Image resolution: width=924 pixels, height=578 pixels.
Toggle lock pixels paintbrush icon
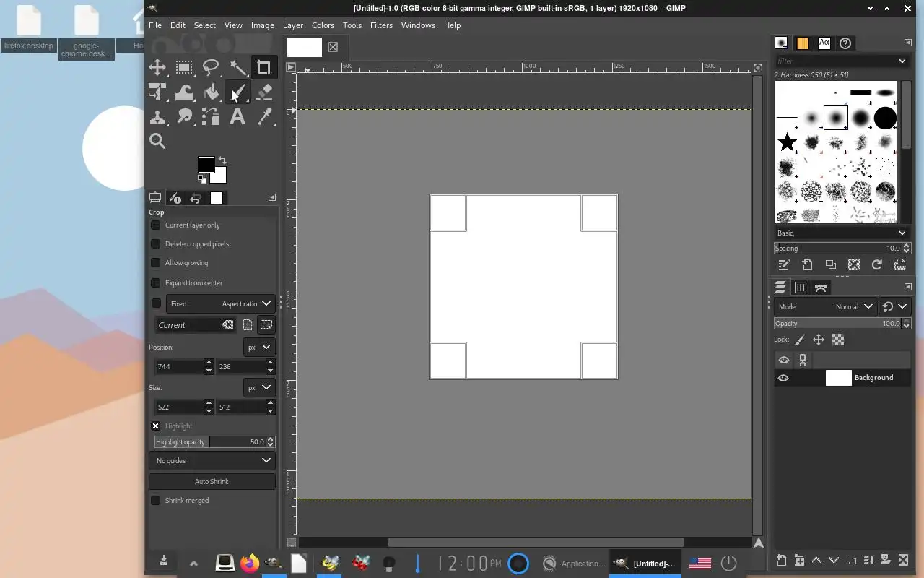click(x=800, y=340)
